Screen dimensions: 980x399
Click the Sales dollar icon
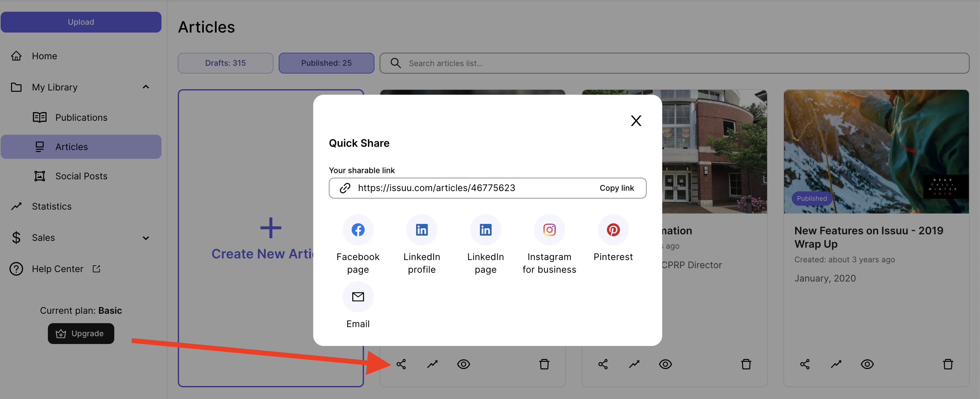click(16, 237)
